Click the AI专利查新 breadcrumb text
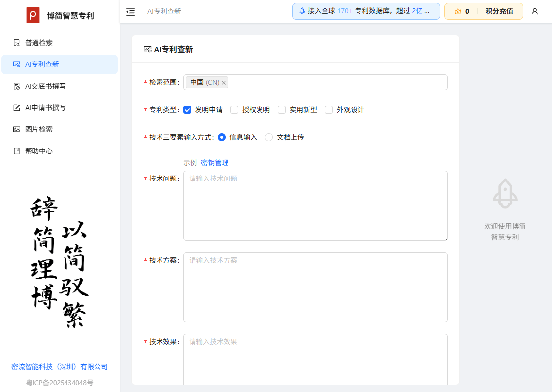This screenshot has height=392, width=552. (x=164, y=12)
